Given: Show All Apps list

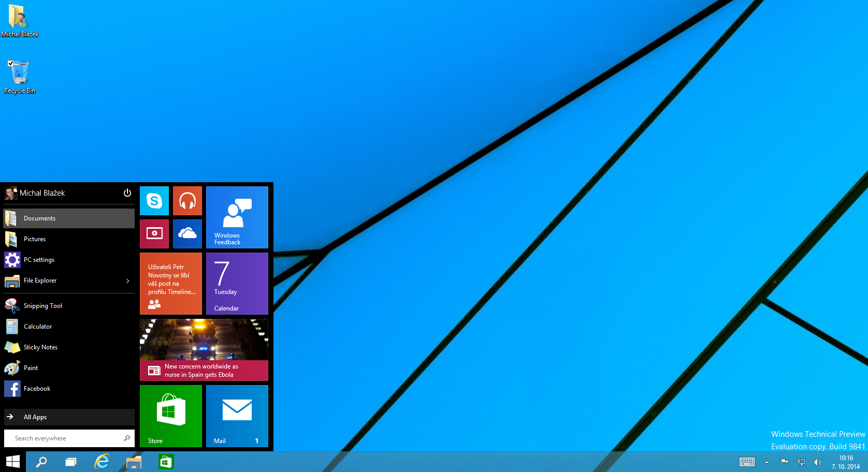Looking at the screenshot, I should 69,417.
